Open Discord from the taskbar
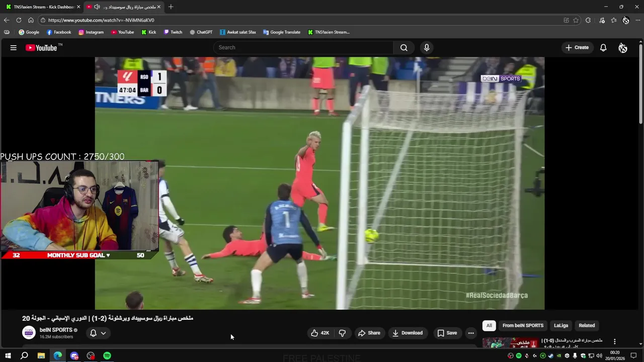This screenshot has width=644, height=362. pyautogui.click(x=74, y=355)
